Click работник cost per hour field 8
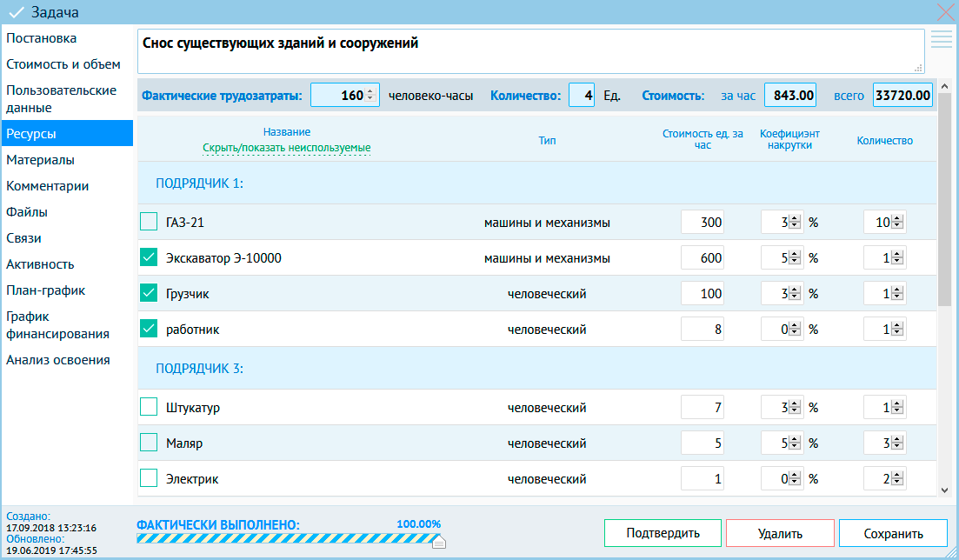The image size is (959, 560). point(703,330)
